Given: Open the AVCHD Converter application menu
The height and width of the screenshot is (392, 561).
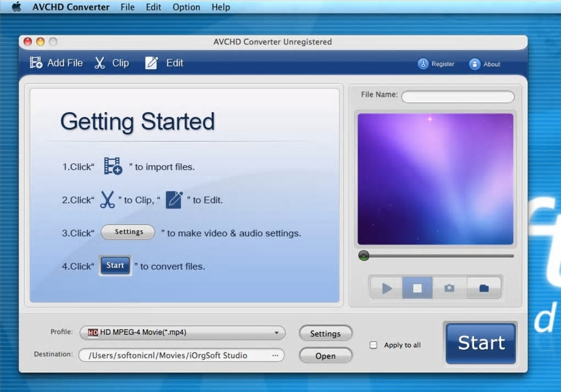Looking at the screenshot, I should pos(71,7).
